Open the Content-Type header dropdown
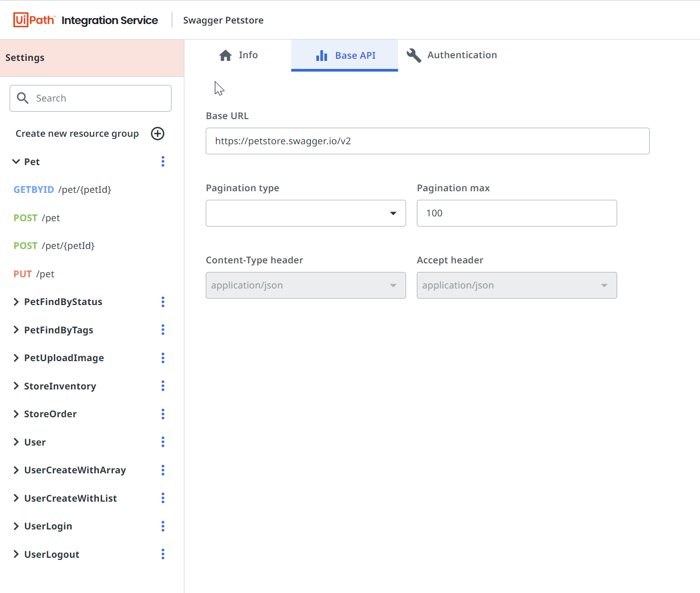This screenshot has width=700, height=593. click(x=306, y=285)
